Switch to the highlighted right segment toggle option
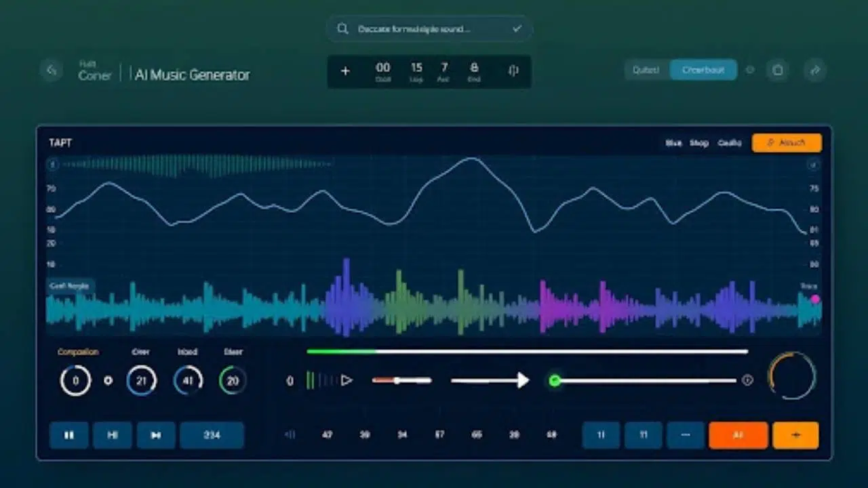 pos(703,70)
